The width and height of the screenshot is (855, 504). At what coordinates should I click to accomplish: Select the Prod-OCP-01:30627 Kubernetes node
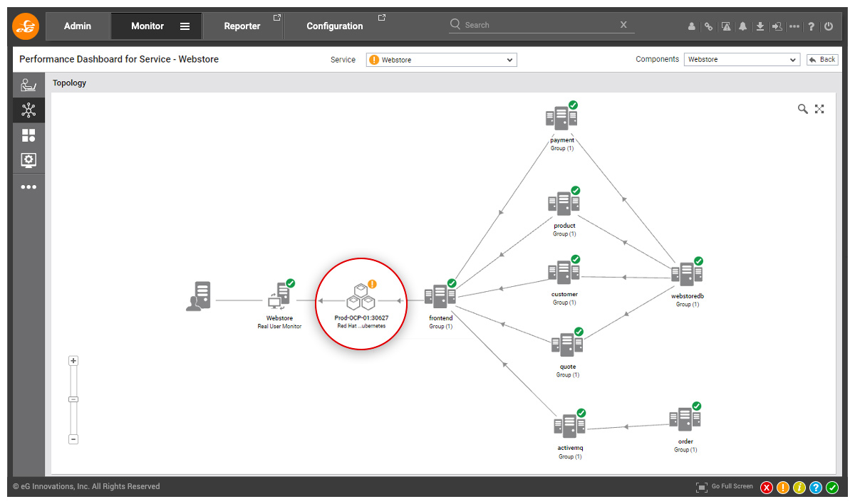point(361,296)
